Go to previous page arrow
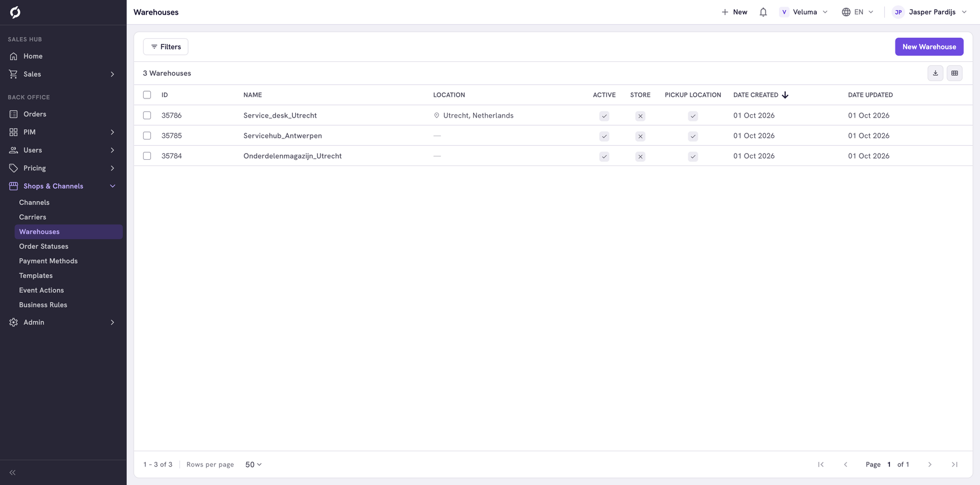Viewport: 980px width, 485px height. coord(845,465)
